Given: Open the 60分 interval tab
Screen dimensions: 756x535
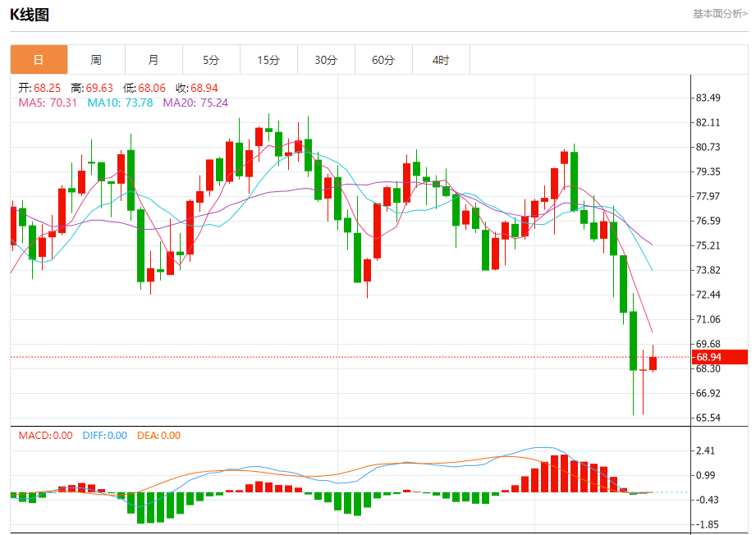Looking at the screenshot, I should [x=383, y=60].
